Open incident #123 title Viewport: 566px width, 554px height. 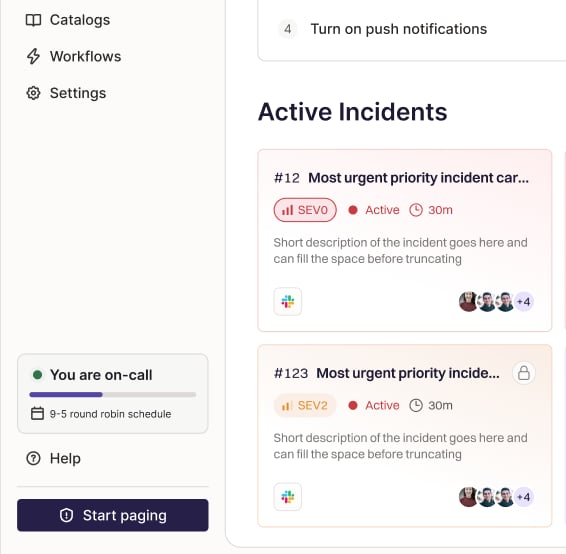[408, 373]
